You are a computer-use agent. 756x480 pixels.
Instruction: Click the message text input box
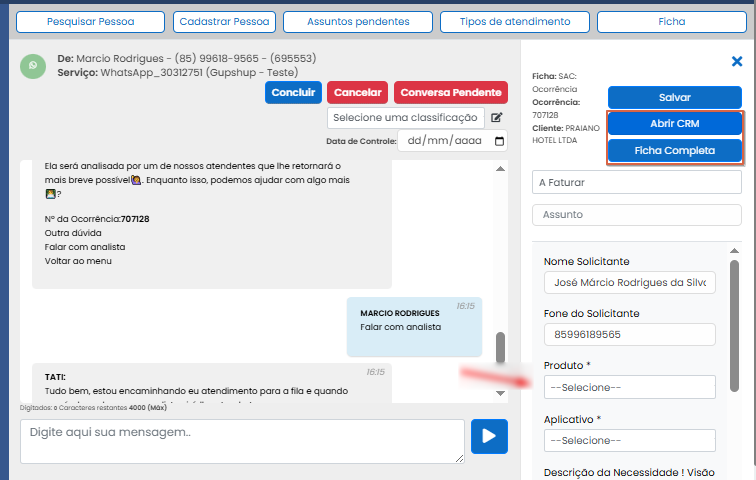tap(242, 440)
